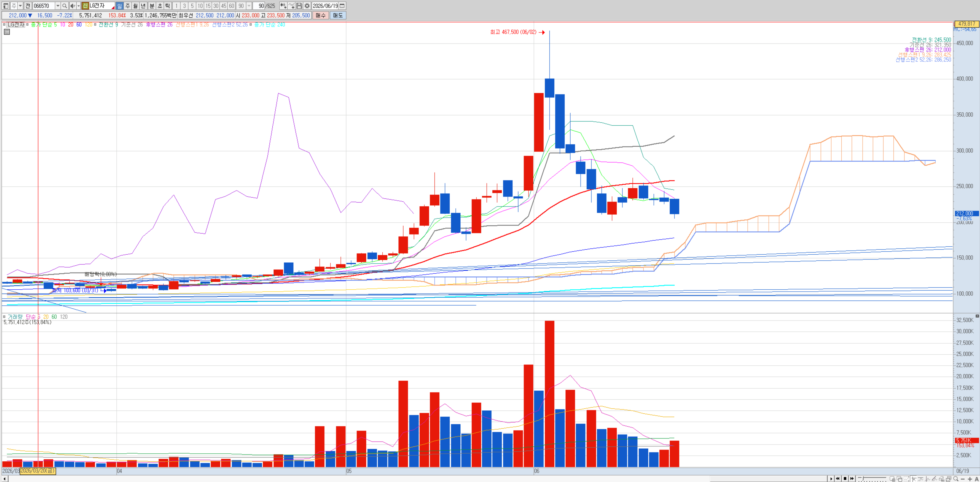
Task: Select the 일 daily period tab
Action: point(119,6)
